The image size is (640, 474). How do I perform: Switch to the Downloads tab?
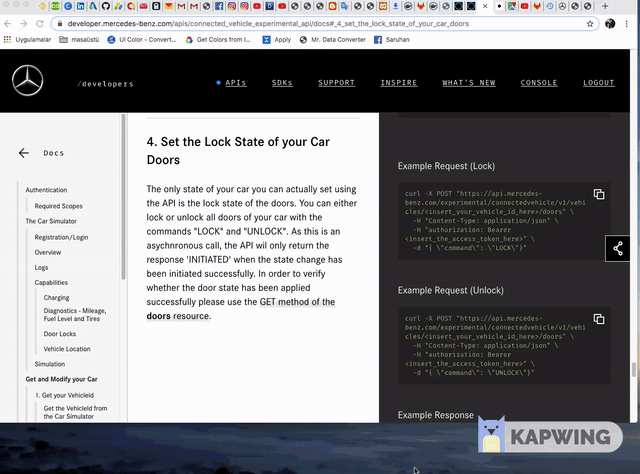(396, 6)
